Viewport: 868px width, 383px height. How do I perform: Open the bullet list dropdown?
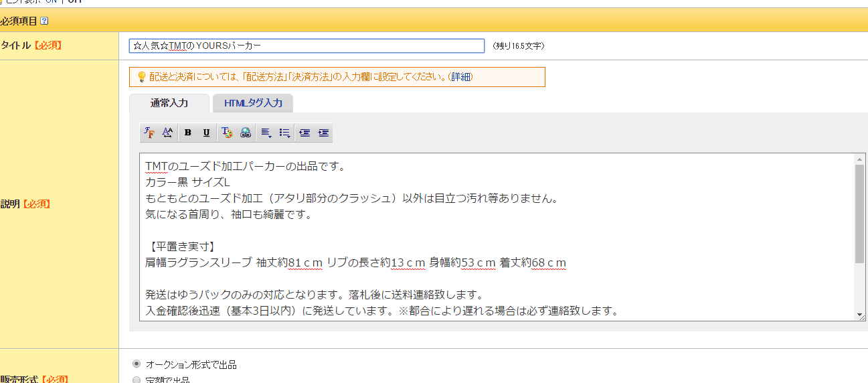click(284, 133)
